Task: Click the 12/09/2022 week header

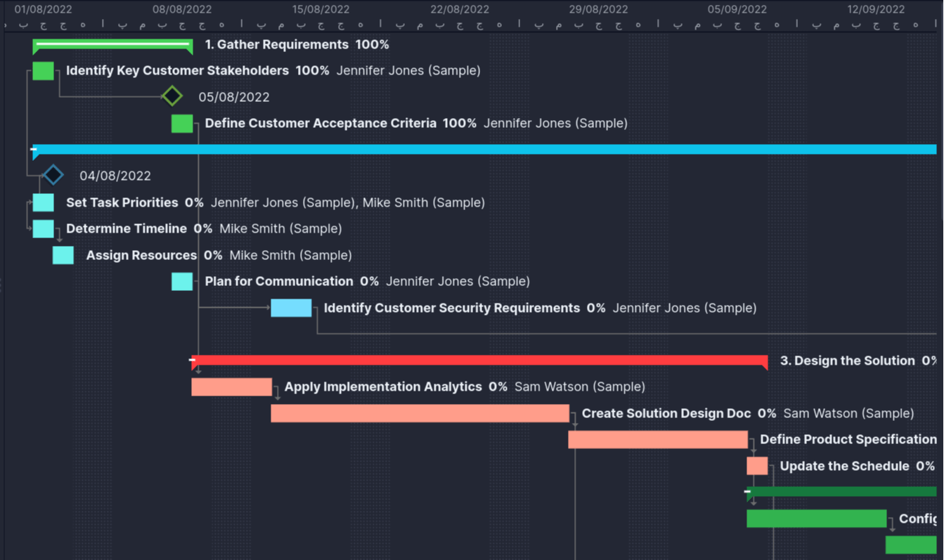Action: (877, 9)
